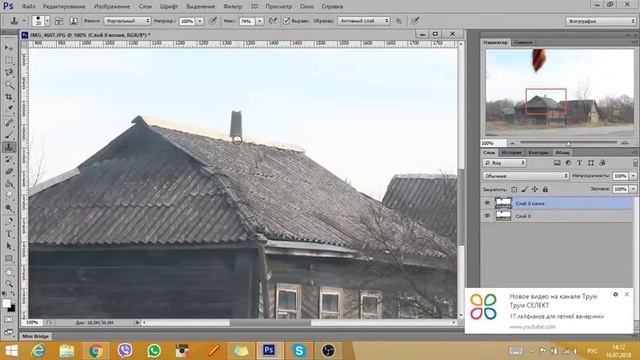Viewport: 640px width, 360px height.
Task: Open the Chrome icon in taskbar
Action: coord(96,351)
